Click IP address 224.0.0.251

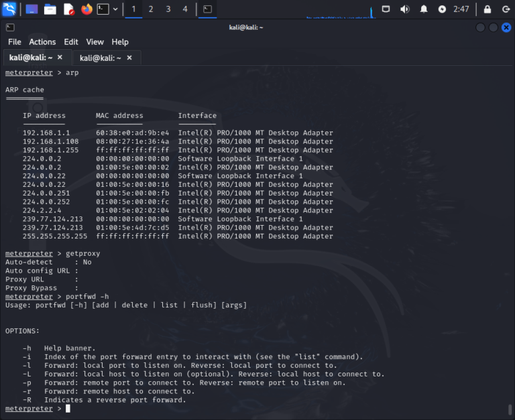(46, 194)
